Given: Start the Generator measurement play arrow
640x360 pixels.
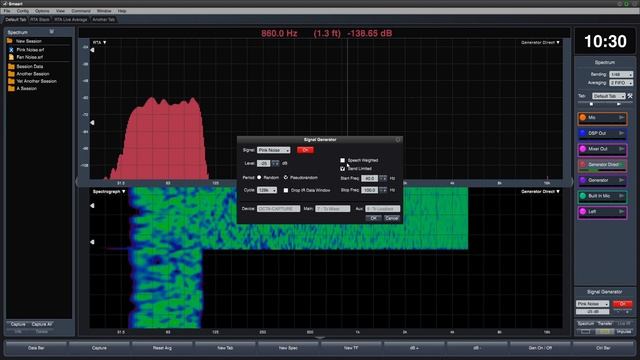Looking at the screenshot, I should point(621,180).
